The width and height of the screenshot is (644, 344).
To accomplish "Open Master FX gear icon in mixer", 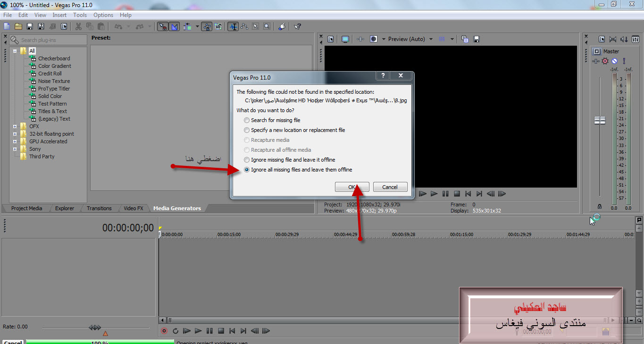I will pos(605,61).
